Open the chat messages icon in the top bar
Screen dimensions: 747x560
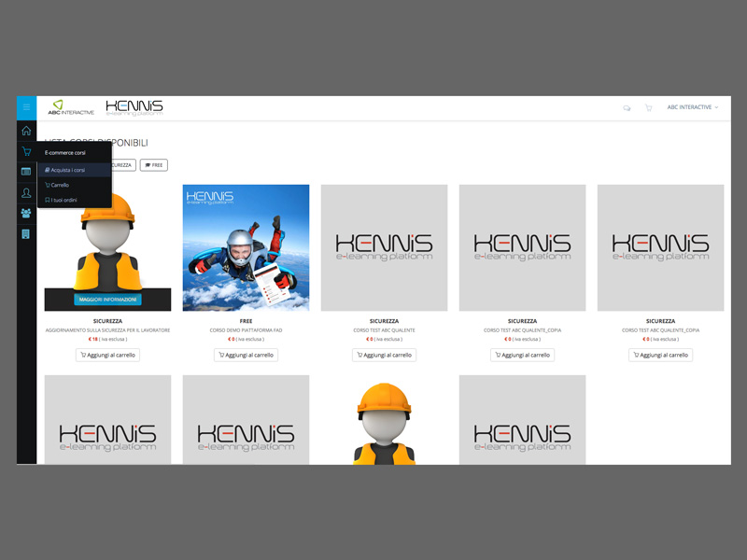(627, 108)
